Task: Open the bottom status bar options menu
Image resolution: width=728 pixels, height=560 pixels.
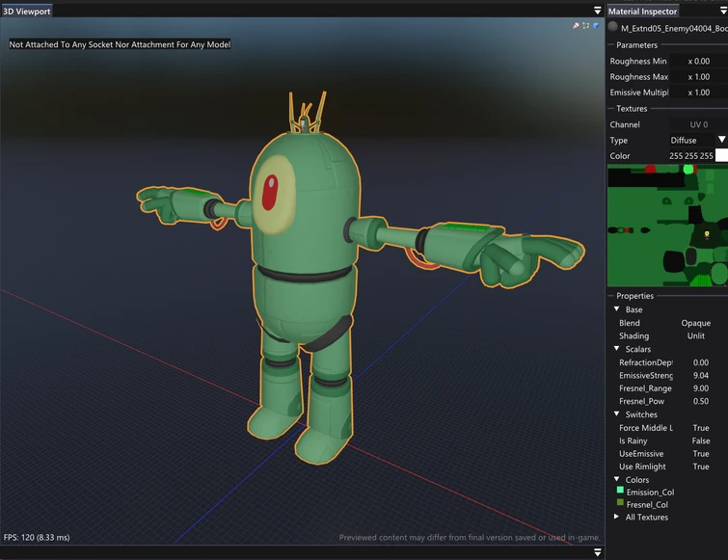Action: pyautogui.click(x=597, y=552)
